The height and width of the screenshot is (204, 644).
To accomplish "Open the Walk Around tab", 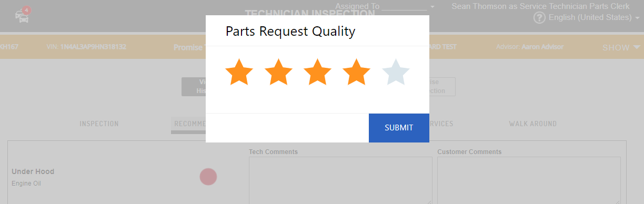I will (x=532, y=124).
